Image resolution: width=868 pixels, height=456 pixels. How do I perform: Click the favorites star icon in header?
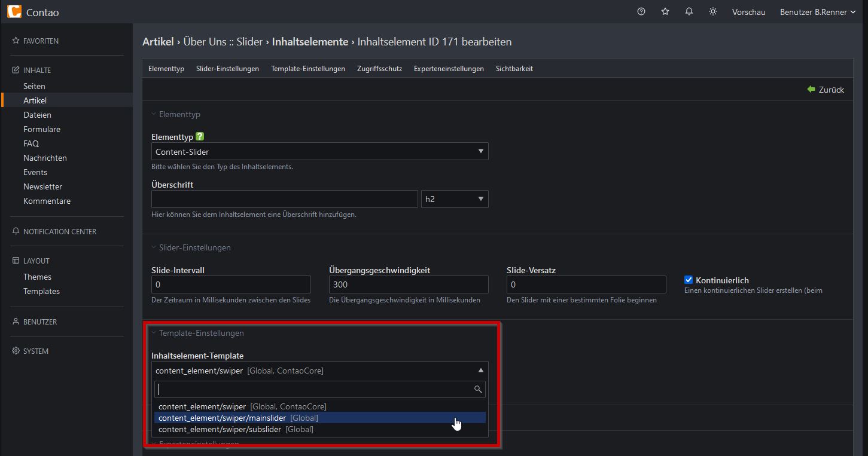click(665, 11)
